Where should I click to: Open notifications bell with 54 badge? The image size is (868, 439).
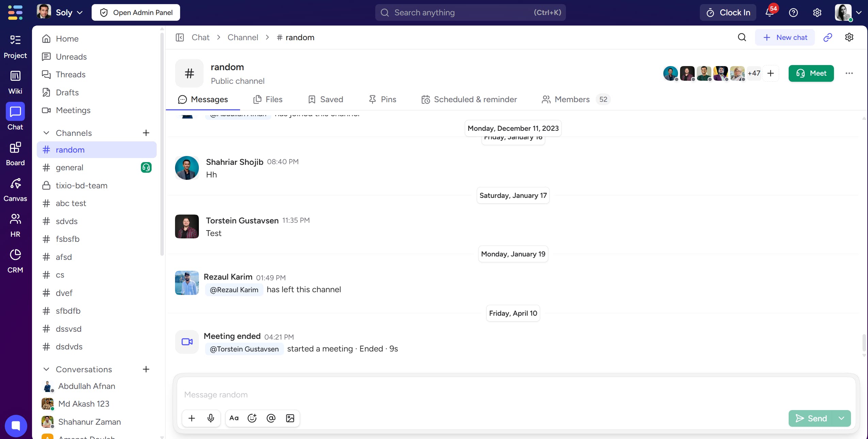pos(770,12)
